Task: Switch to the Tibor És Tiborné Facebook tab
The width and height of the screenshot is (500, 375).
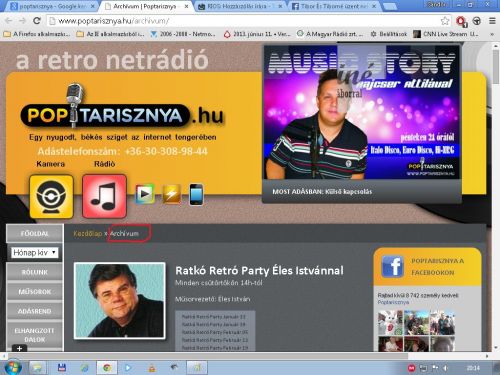Action: (334, 6)
